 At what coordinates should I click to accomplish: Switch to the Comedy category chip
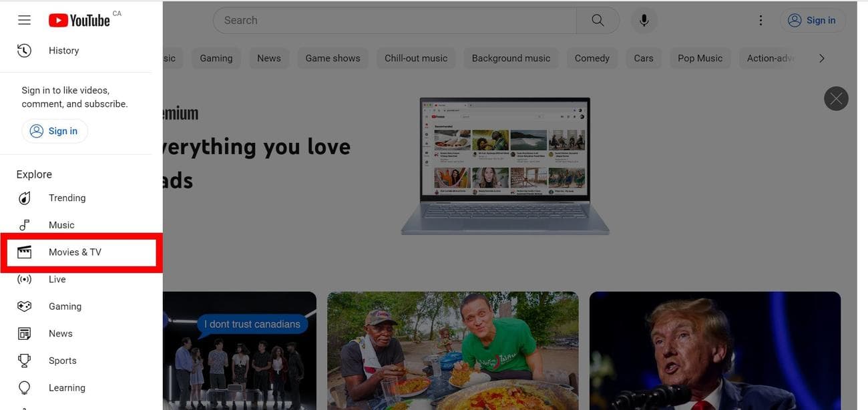click(x=592, y=58)
